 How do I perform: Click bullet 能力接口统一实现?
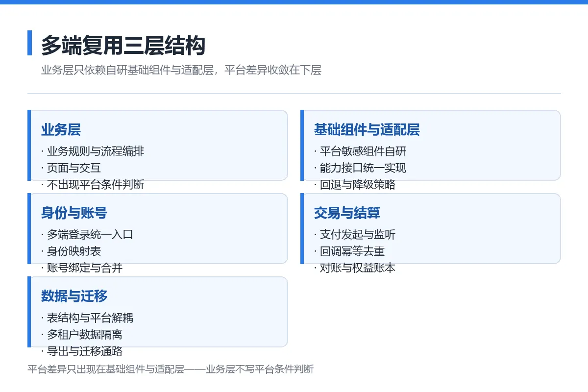360,168
